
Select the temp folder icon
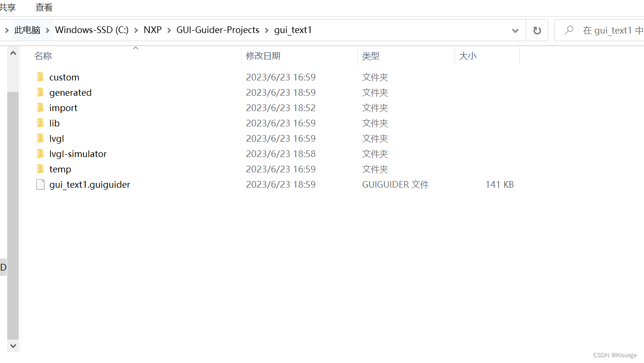[40, 169]
